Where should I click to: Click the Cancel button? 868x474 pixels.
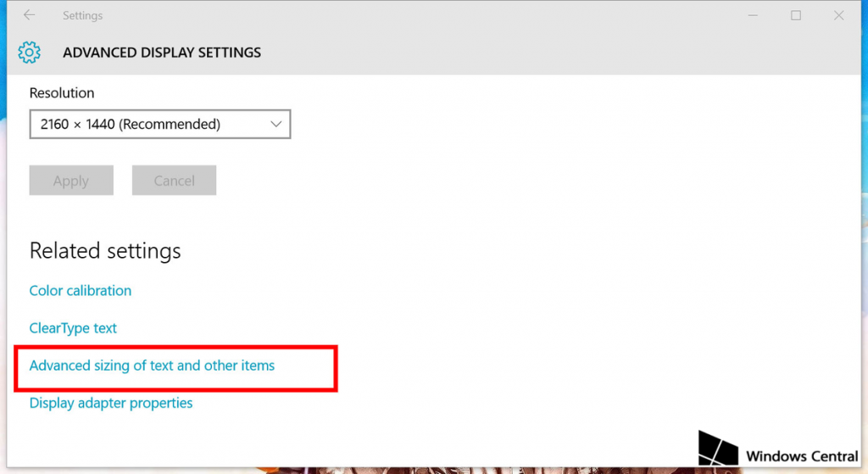174,181
